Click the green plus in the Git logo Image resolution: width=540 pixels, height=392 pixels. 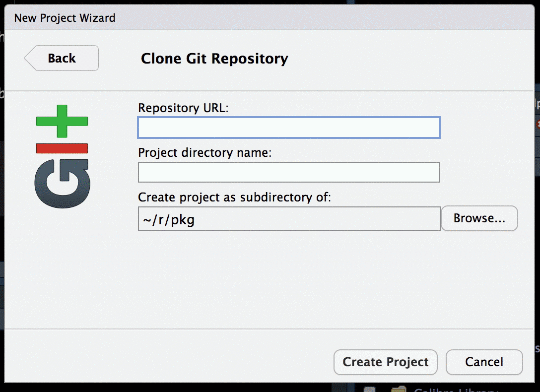[62, 122]
